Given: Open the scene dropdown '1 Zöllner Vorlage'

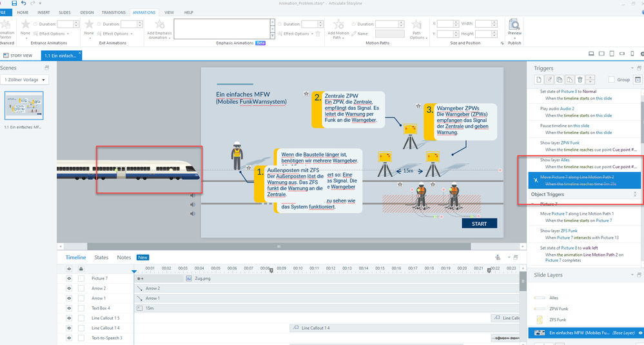Looking at the screenshot, I should click(26, 80).
